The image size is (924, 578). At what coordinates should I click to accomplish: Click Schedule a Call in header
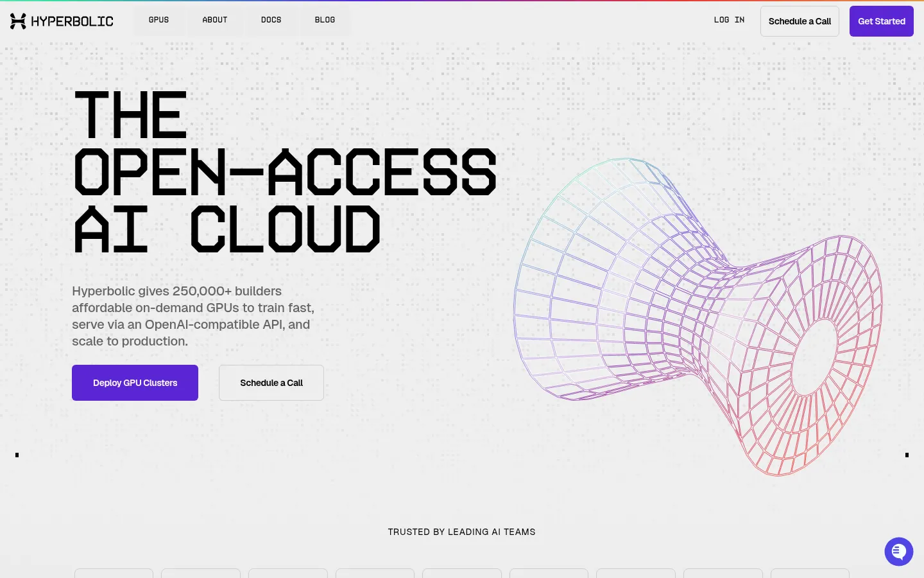(800, 21)
